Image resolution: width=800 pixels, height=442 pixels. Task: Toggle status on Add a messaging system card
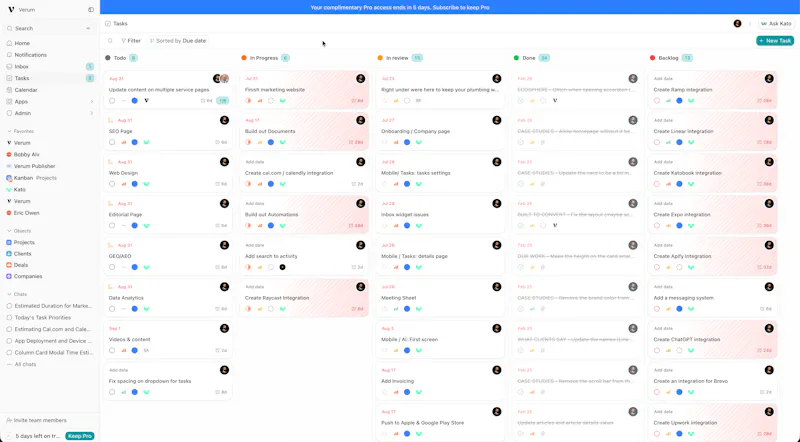657,309
